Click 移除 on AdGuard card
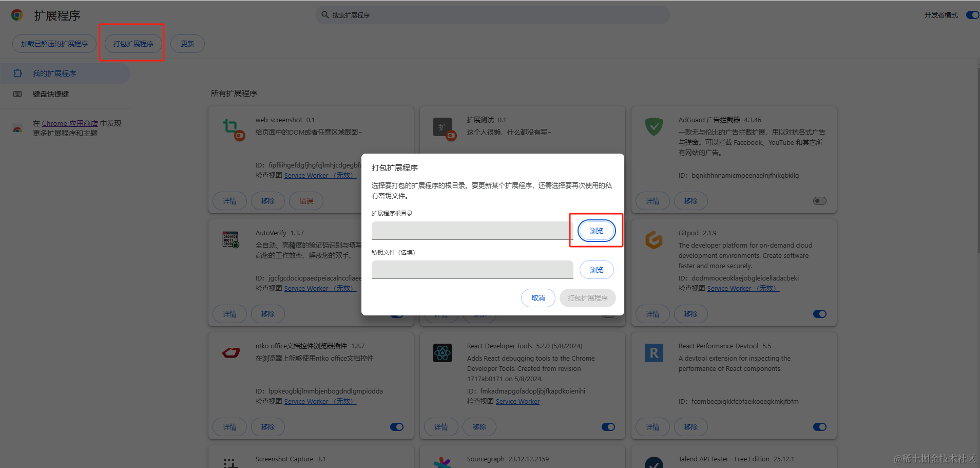The height and width of the screenshot is (468, 980). (x=691, y=201)
